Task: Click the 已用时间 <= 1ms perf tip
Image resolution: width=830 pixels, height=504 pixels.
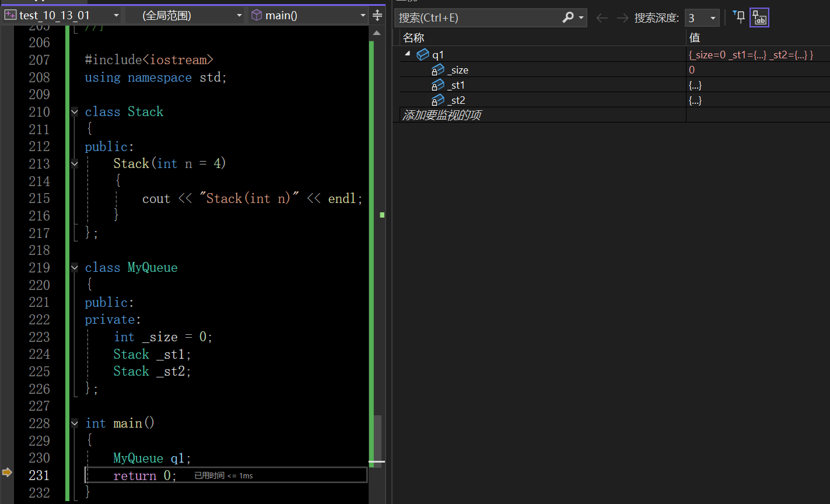Action: 223,476
